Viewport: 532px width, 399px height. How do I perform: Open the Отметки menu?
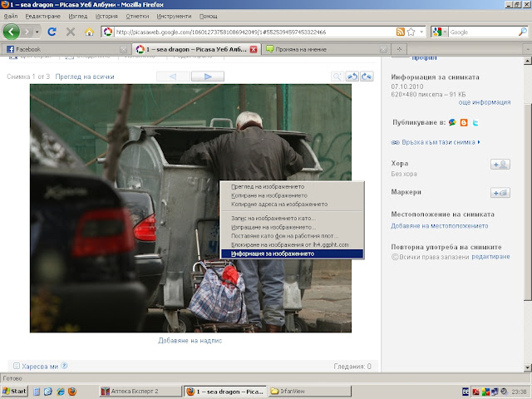tap(137, 17)
